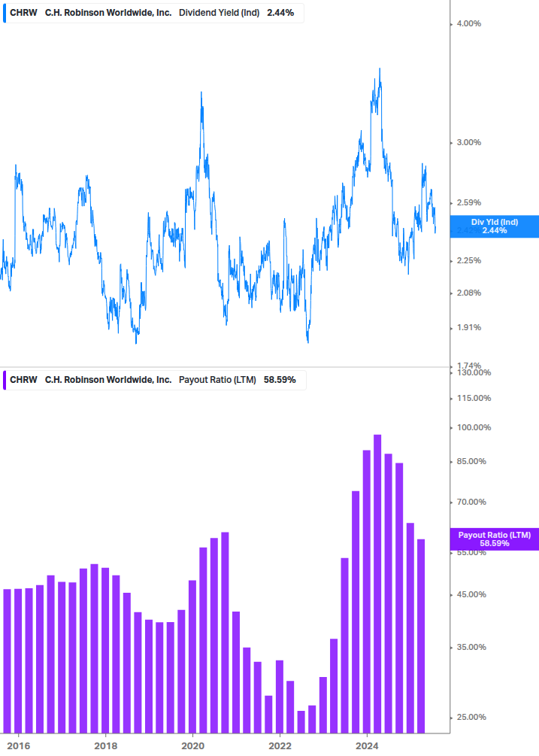Click the 2.25% yield axis label
The width and height of the screenshot is (539, 756).
click(x=468, y=261)
